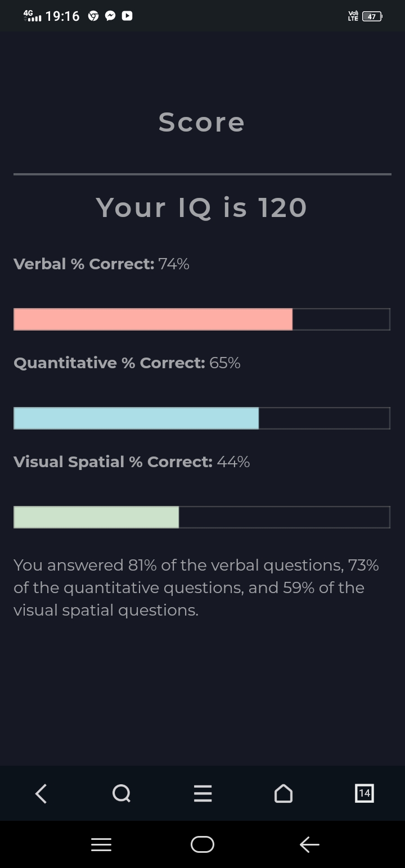Go to the browser home page icon
The image size is (405, 868).
[283, 793]
